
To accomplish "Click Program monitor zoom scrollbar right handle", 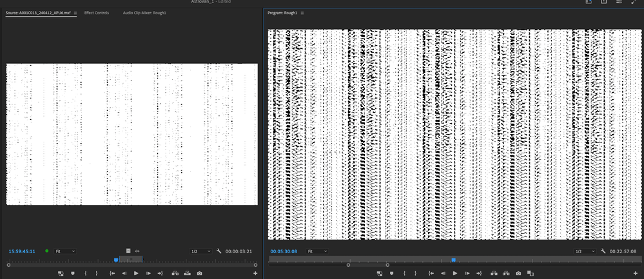I will pyautogui.click(x=387, y=265).
